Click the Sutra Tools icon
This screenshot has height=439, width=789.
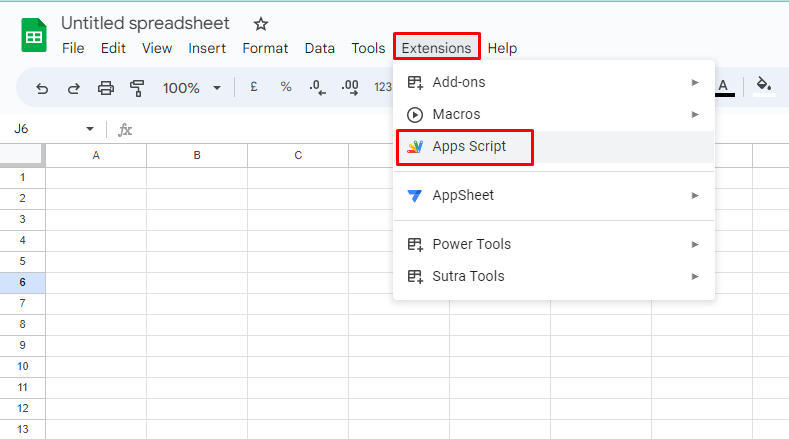[415, 276]
